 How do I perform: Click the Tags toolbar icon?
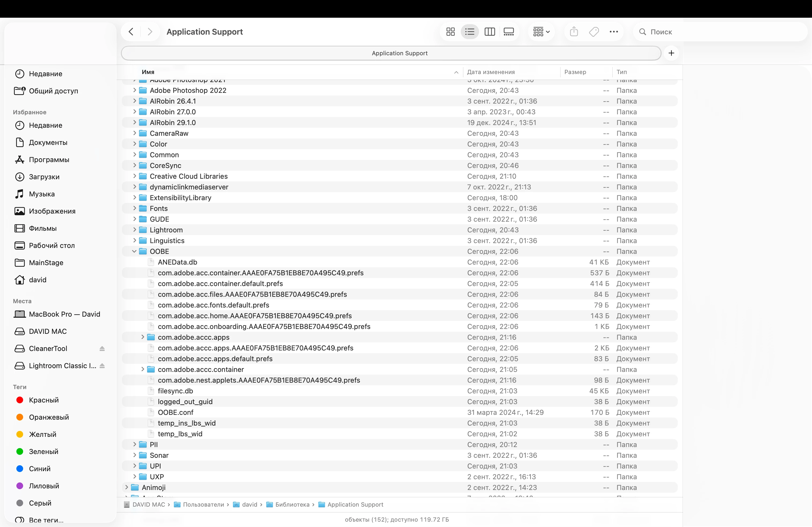click(594, 32)
